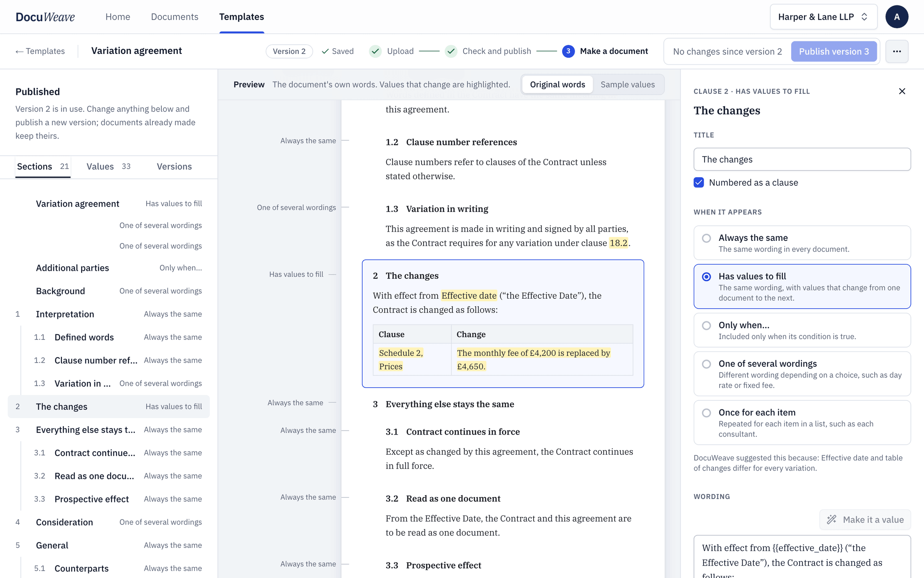Switch to the Versions tab
Image resolution: width=924 pixels, height=578 pixels.
click(x=174, y=166)
